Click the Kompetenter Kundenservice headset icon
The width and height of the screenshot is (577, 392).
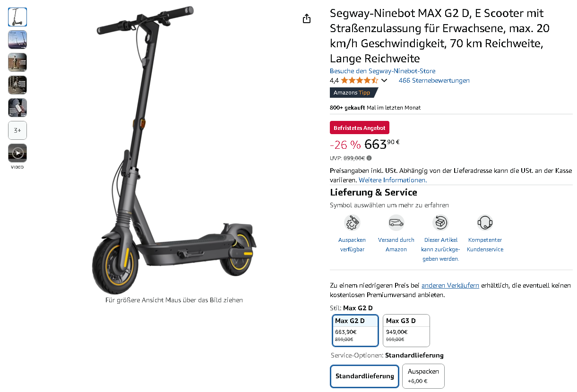[485, 222]
